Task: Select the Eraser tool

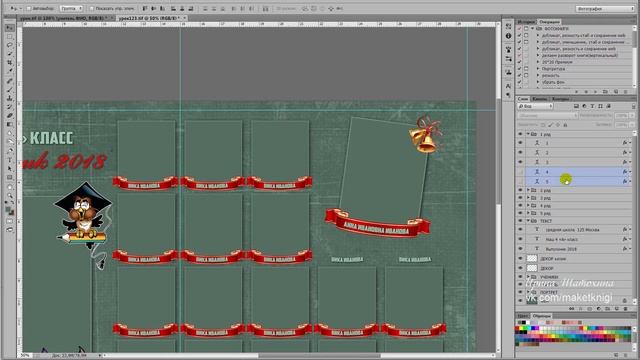Action: tap(9, 116)
